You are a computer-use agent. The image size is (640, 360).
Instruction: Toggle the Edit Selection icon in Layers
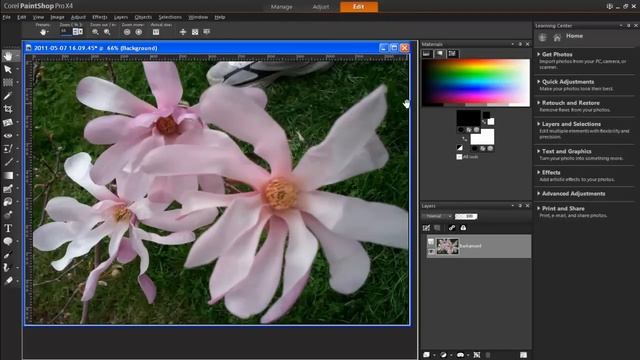[426, 228]
